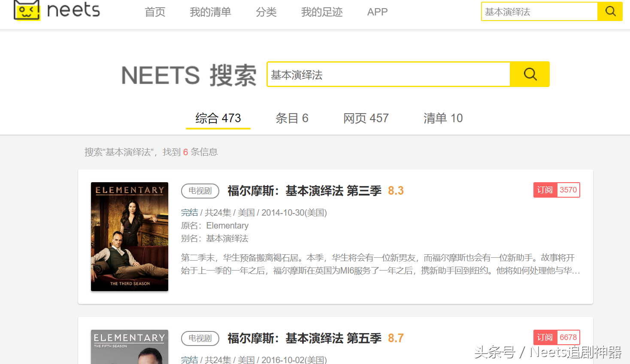
Task: Click the 第三季 synopsis paragraph
Action: [380, 264]
